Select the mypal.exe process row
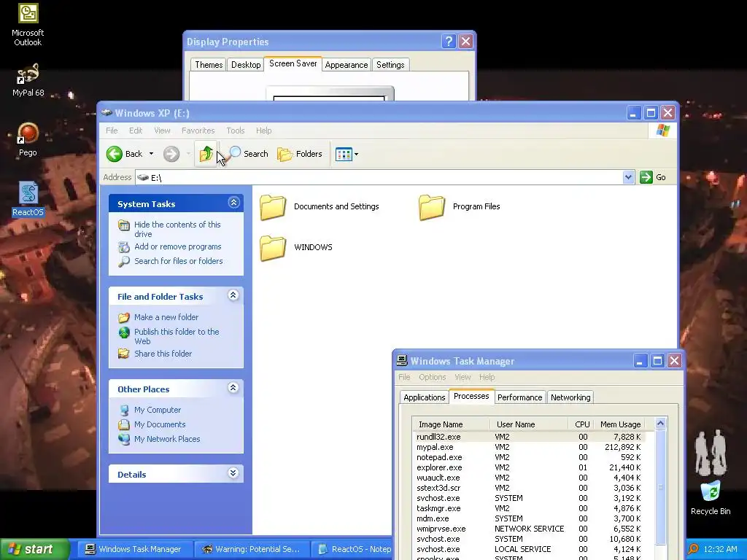 coord(529,447)
